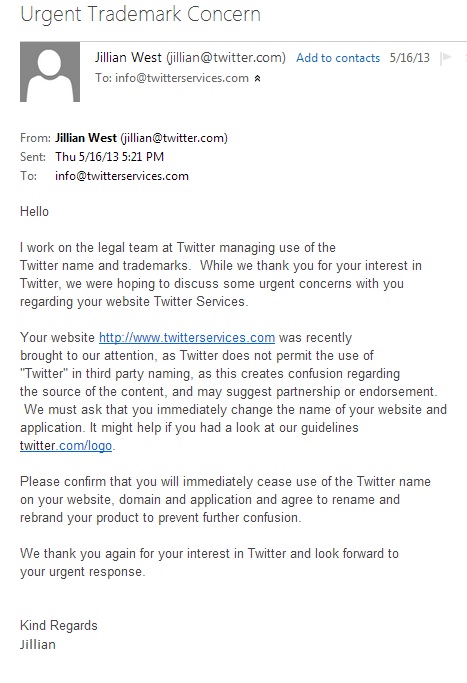Click the 5/16/13 date in header
This screenshot has width=467, height=683.
click(x=409, y=57)
